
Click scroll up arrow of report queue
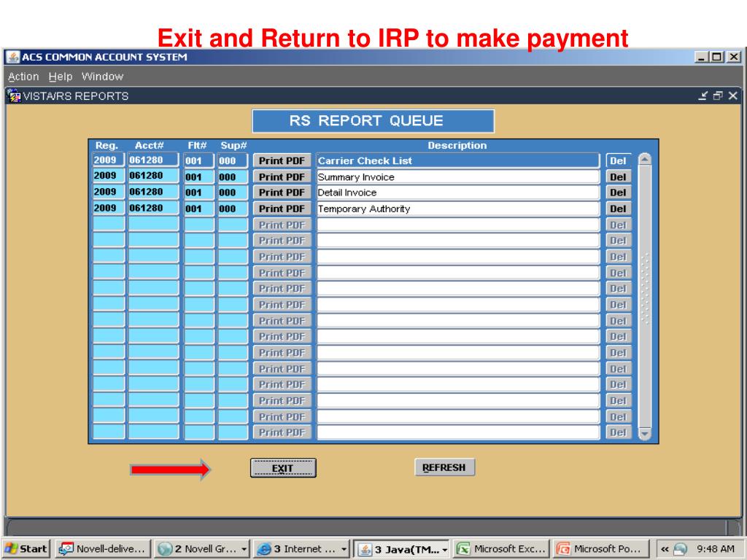[645, 159]
